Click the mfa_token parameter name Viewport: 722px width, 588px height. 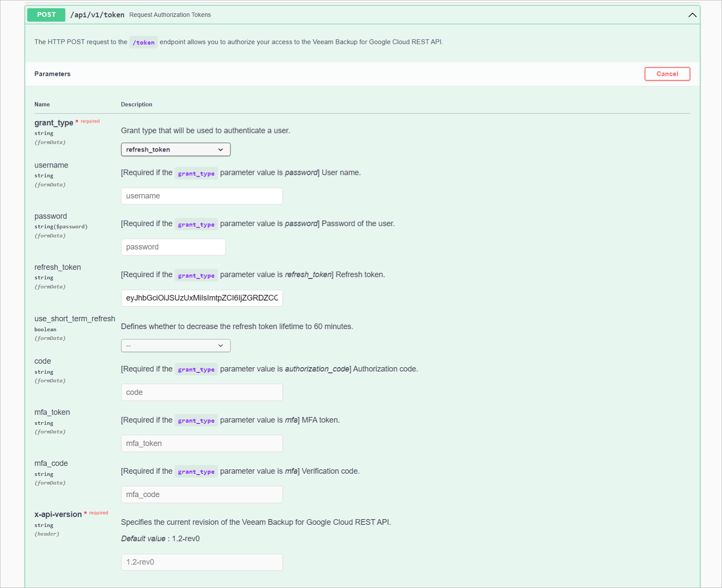pos(52,412)
